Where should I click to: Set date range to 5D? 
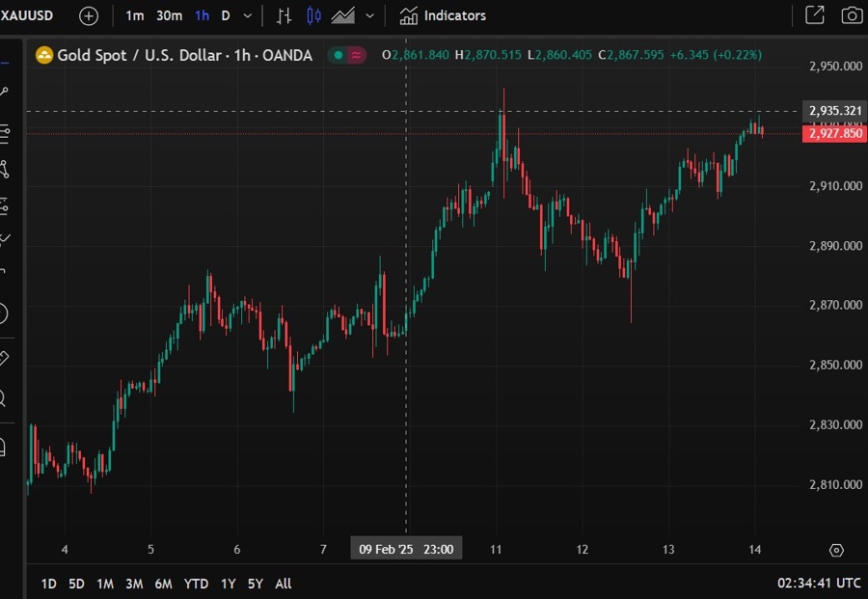coord(76,584)
